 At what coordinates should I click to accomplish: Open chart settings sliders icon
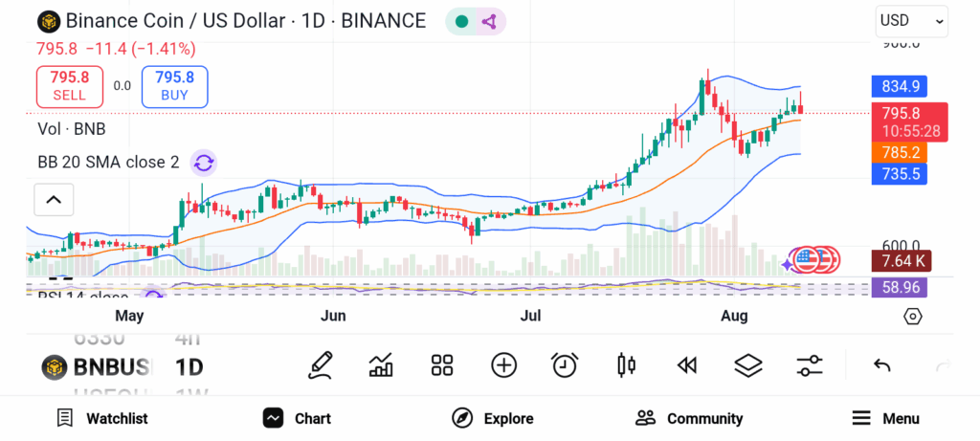(810, 364)
